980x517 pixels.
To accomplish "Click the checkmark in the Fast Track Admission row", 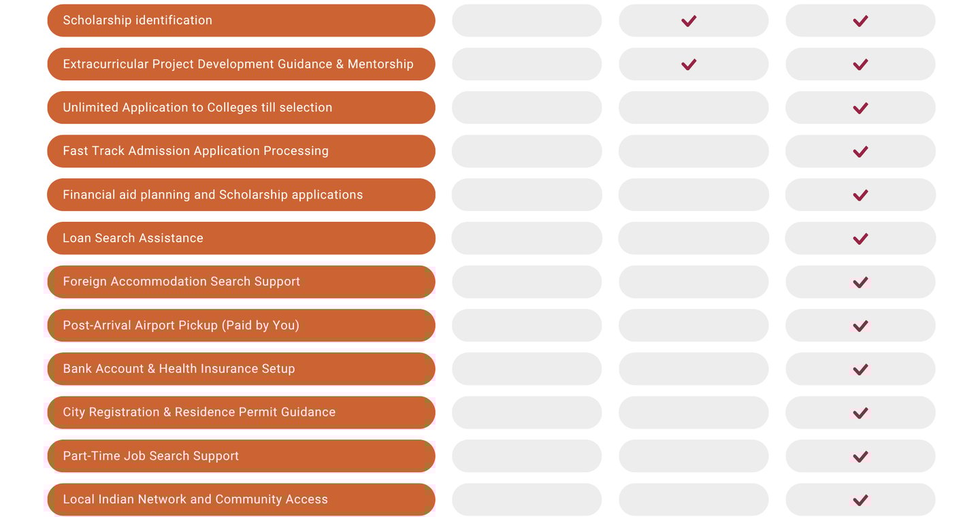I will pyautogui.click(x=860, y=152).
